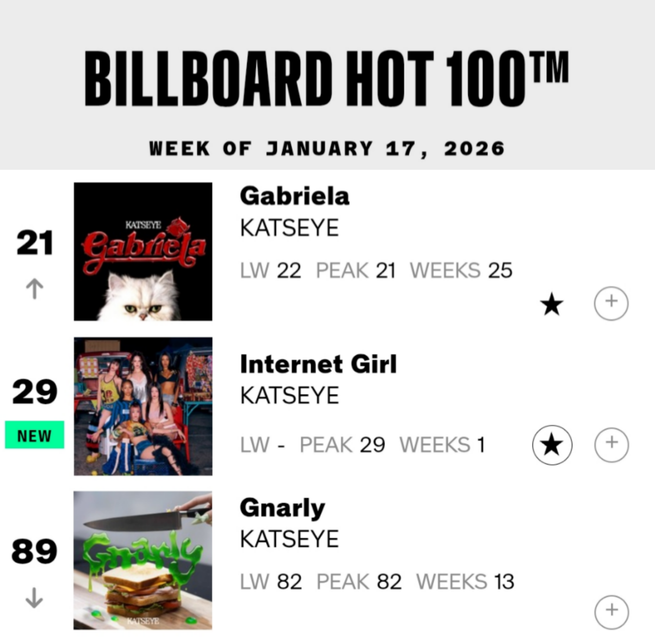This screenshot has height=644, width=655.
Task: Open the Gnarly cover art thumbnail
Action: point(143,560)
